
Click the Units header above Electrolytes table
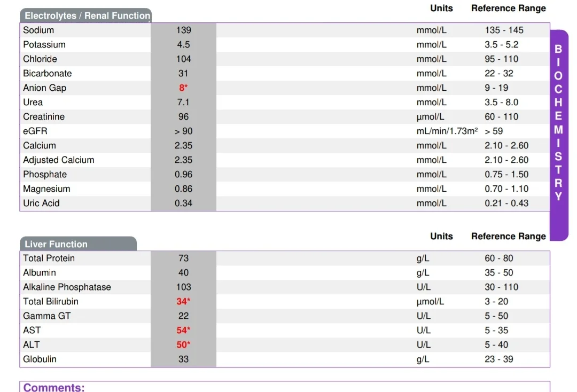coord(441,8)
